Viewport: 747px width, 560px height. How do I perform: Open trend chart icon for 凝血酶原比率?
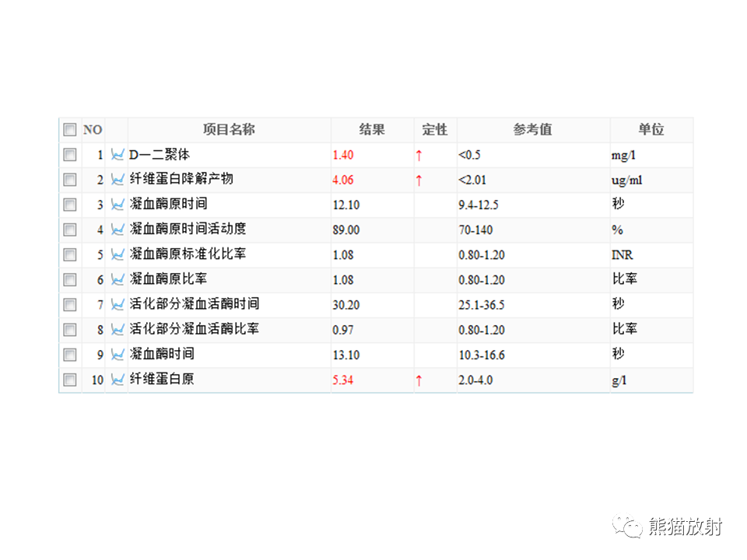[x=117, y=279]
